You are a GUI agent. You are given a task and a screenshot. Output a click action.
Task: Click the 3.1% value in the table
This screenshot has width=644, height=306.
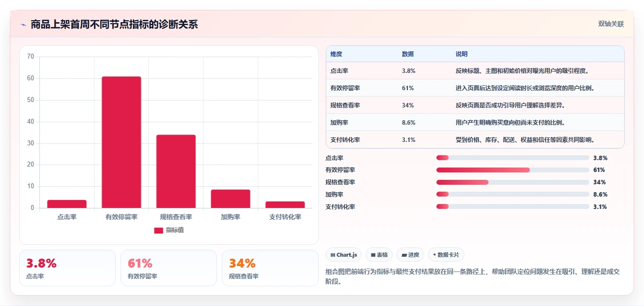pos(408,139)
